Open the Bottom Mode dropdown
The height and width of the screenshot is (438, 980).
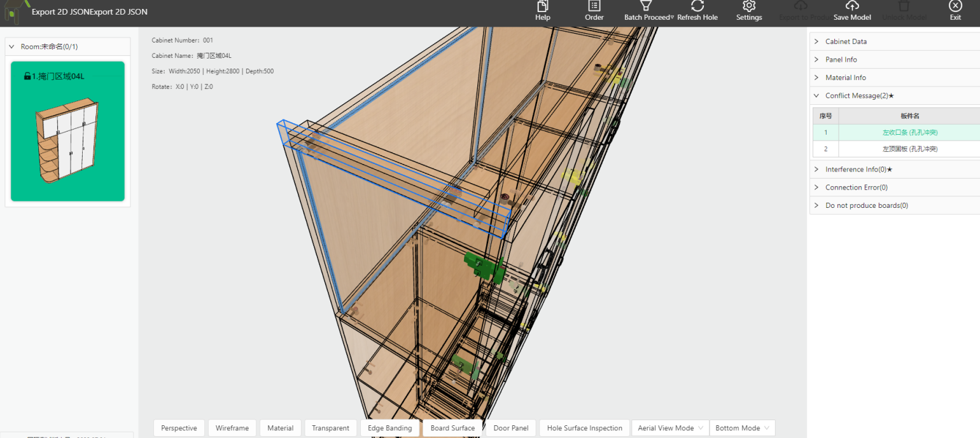click(x=742, y=428)
